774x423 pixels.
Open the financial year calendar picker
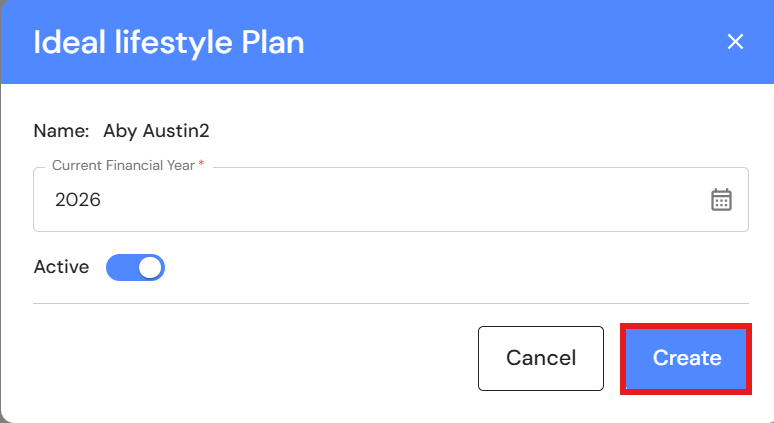point(721,200)
